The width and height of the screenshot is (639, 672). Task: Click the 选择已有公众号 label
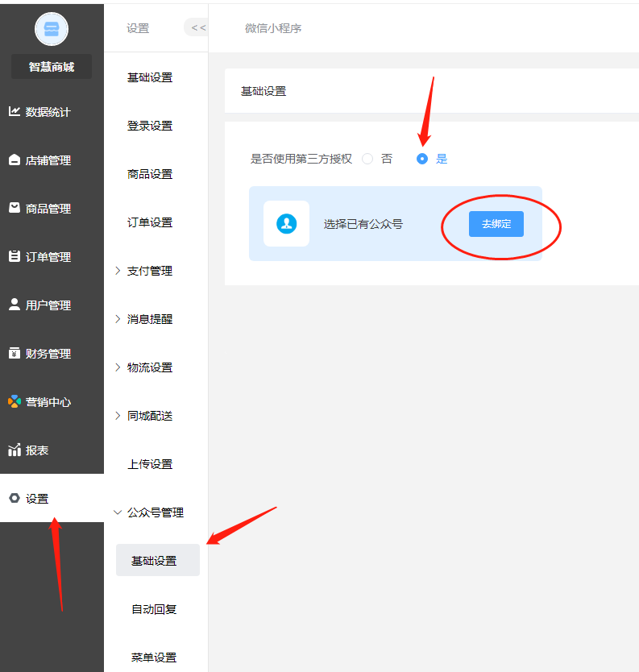tap(363, 224)
